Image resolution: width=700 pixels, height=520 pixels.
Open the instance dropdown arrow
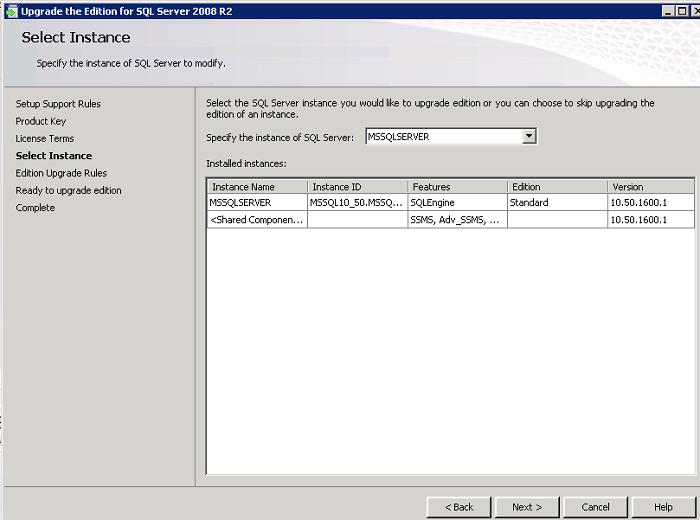[529, 136]
